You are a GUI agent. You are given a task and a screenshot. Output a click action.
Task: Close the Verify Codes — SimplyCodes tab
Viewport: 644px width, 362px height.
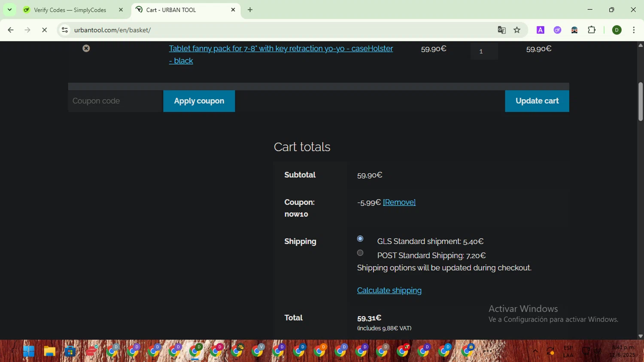(x=121, y=9)
